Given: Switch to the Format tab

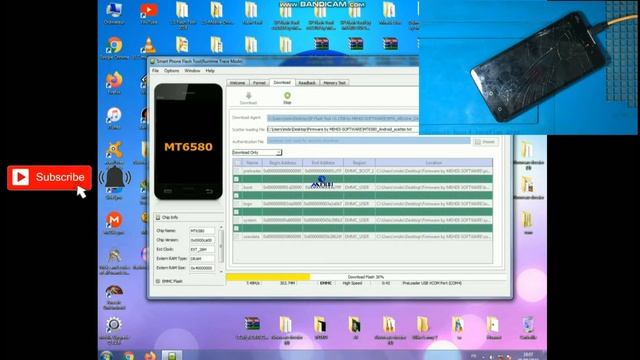Looking at the screenshot, I should (259, 83).
